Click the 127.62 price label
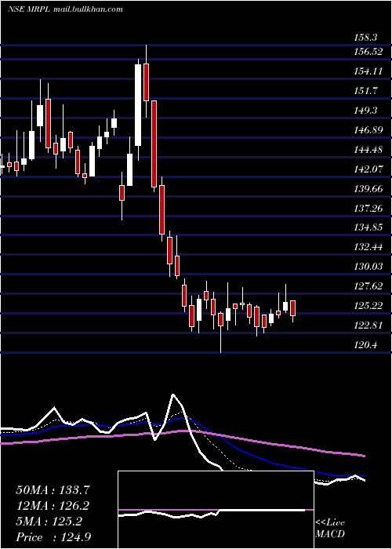 [x=368, y=286]
